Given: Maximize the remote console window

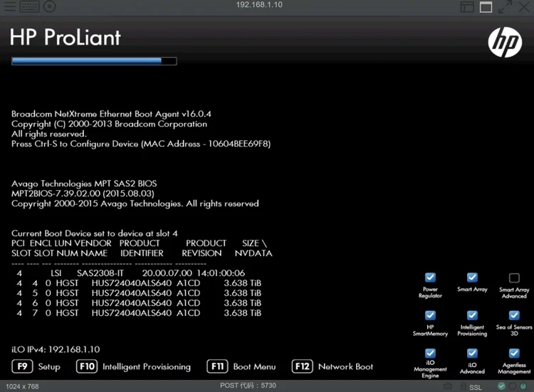Looking at the screenshot, I should pos(486,7).
